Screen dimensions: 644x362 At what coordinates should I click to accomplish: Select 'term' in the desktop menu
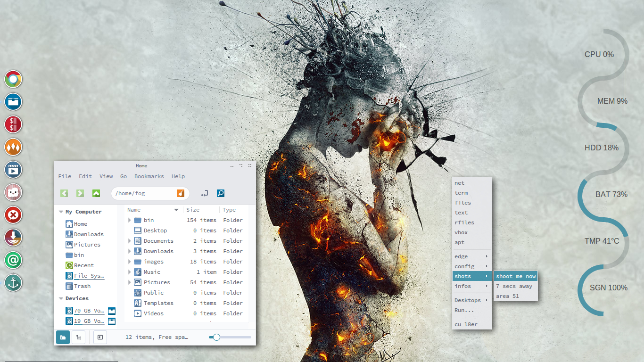472,193
